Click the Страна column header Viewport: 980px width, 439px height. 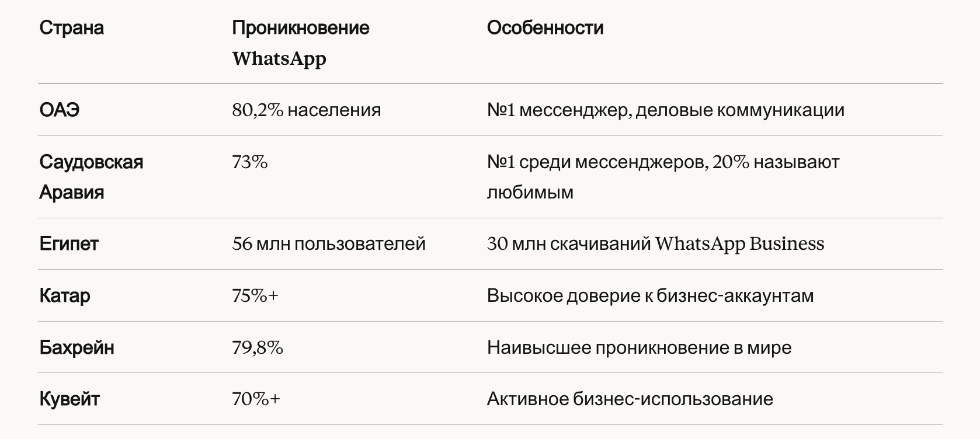click(x=71, y=27)
